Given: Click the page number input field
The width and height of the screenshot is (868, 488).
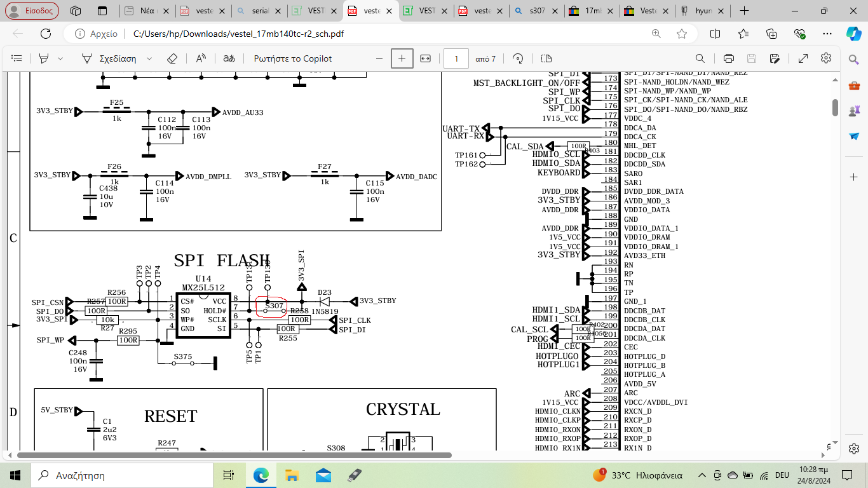Looking at the screenshot, I should [x=456, y=58].
